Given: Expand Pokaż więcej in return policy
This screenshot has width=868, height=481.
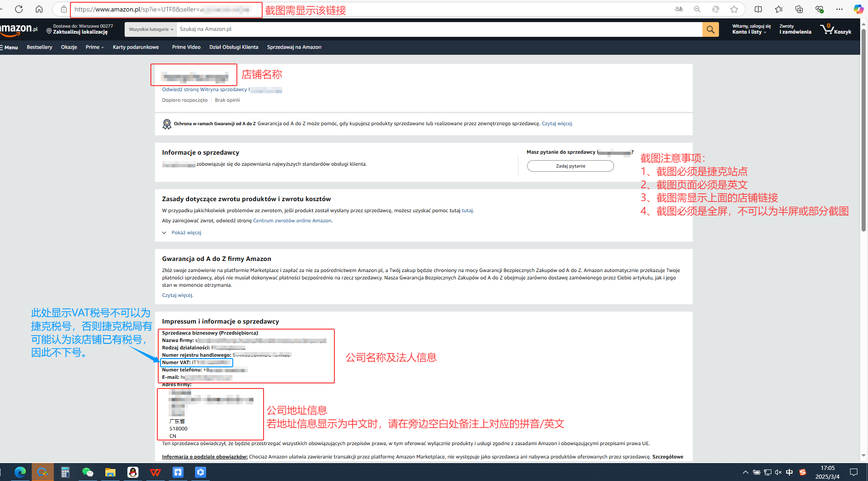Looking at the screenshot, I should pyautogui.click(x=186, y=233).
